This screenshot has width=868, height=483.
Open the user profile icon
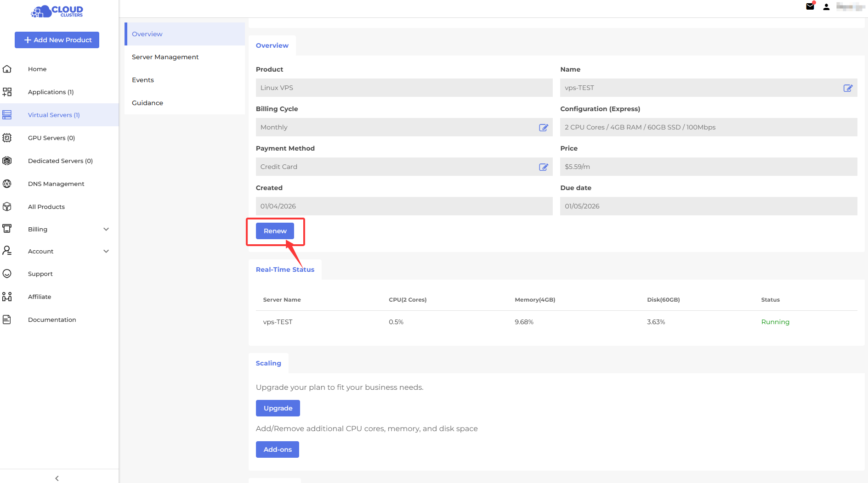pos(826,7)
